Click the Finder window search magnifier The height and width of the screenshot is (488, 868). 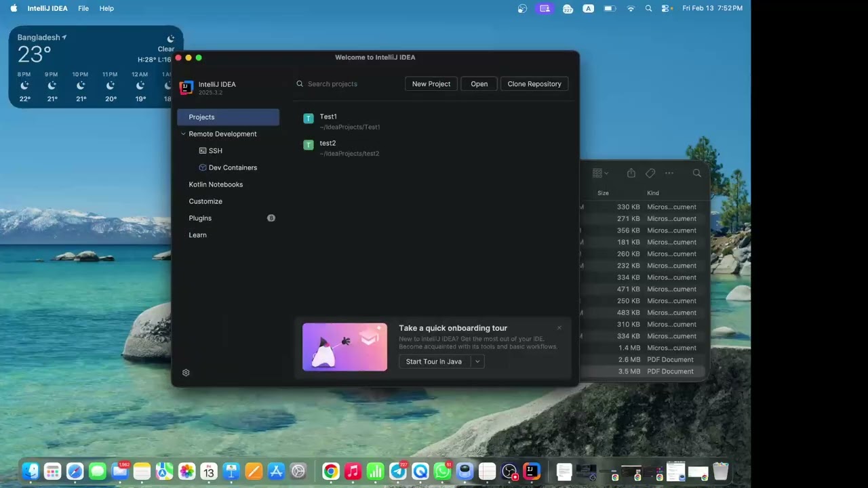[x=697, y=173]
